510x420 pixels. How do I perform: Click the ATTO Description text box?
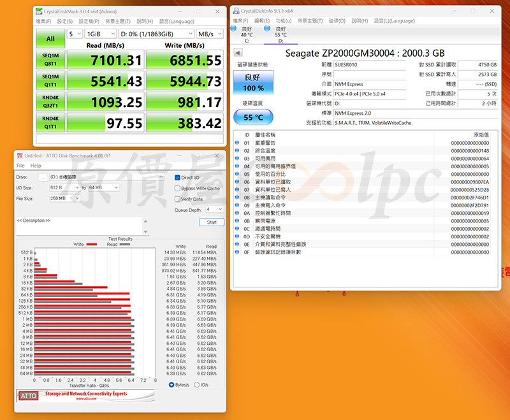click(x=79, y=226)
